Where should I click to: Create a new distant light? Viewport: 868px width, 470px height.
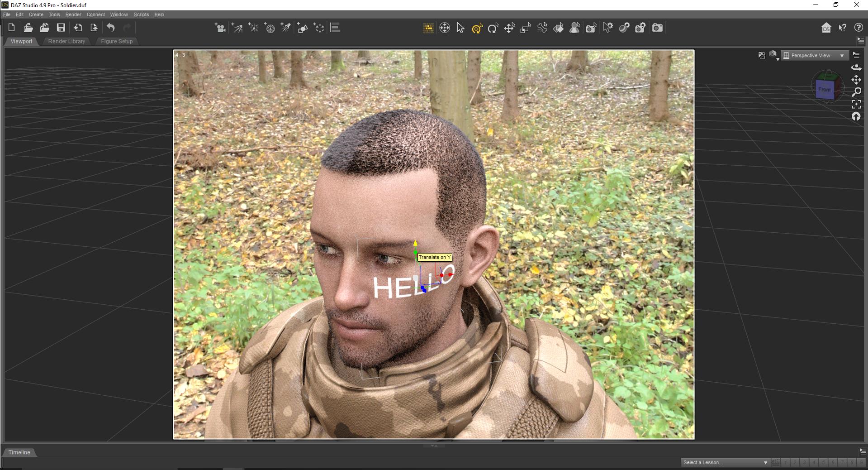237,28
